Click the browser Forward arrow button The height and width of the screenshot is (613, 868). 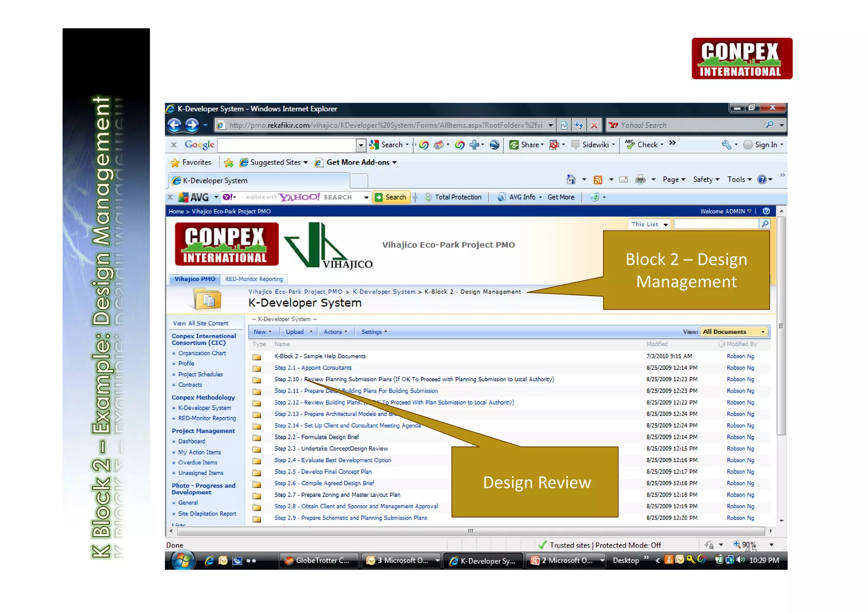pos(192,125)
